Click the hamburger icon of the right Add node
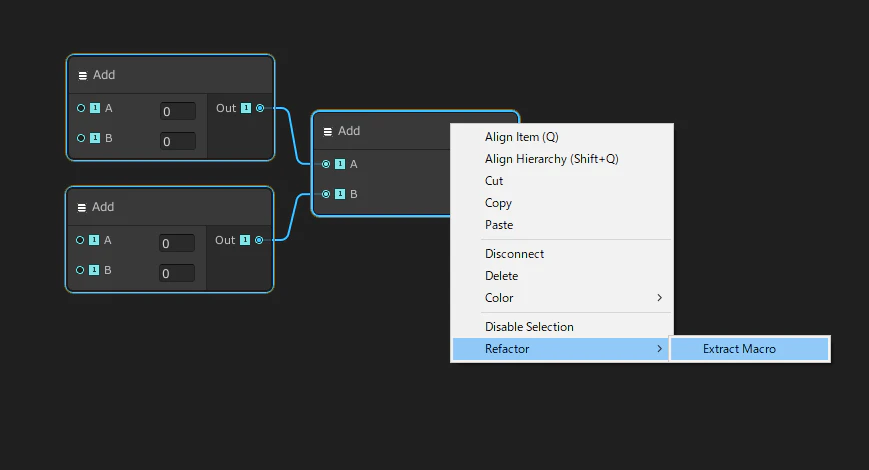This screenshot has width=869, height=470. click(328, 132)
